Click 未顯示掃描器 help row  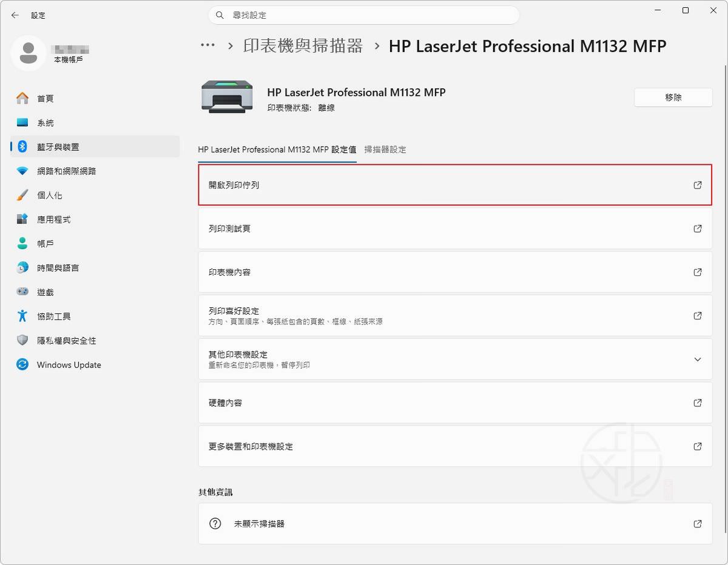455,523
